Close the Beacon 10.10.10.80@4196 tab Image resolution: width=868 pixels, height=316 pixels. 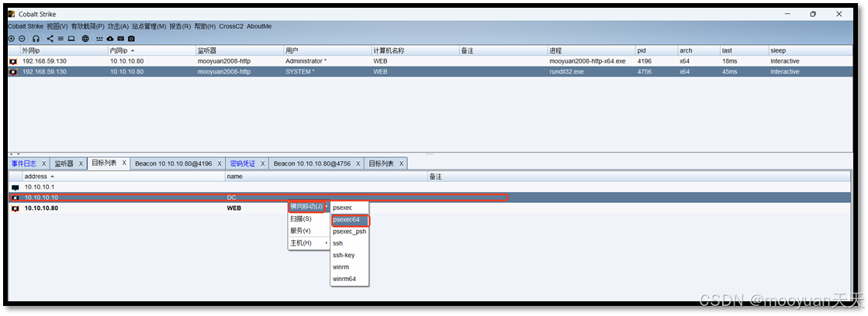tap(220, 164)
